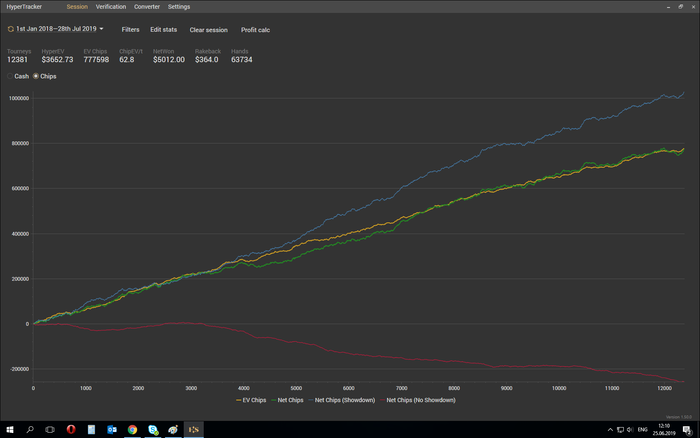Click the refresh icon beside the date range
Image resolution: width=700 pixels, height=438 pixels.
(10, 29)
